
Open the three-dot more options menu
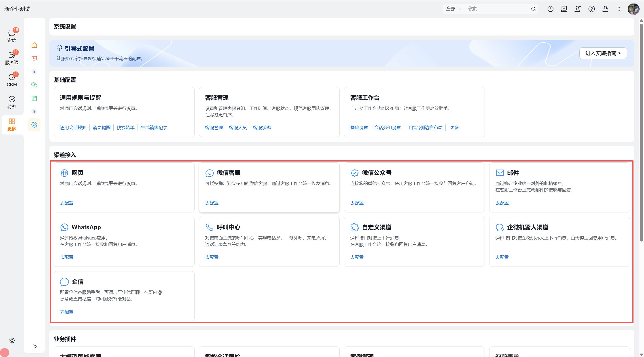[x=619, y=9]
